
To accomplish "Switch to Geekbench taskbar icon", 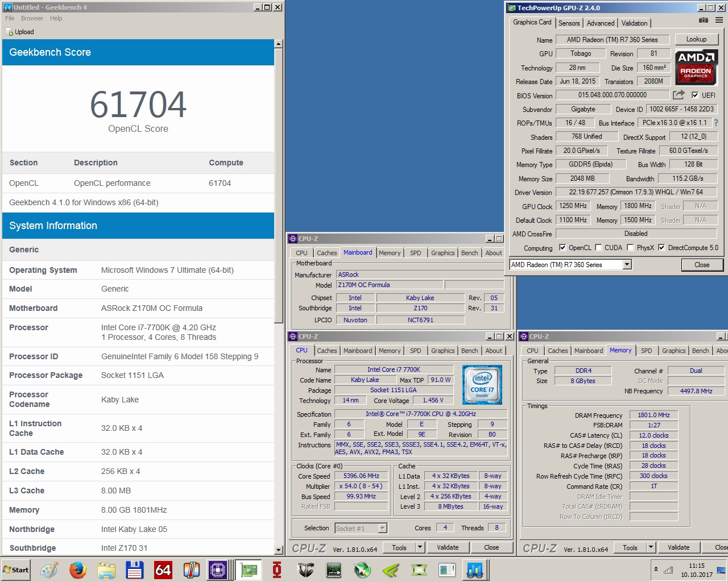I will pos(475,570).
